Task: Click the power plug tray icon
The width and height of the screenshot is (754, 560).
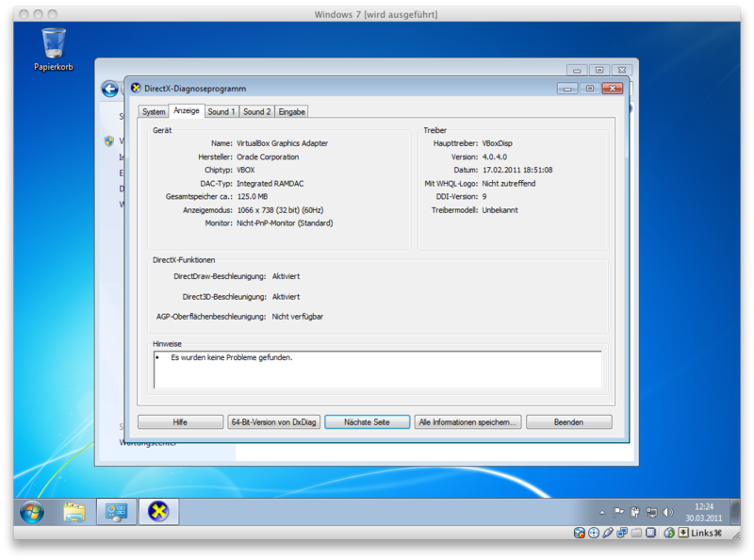Action: [634, 512]
